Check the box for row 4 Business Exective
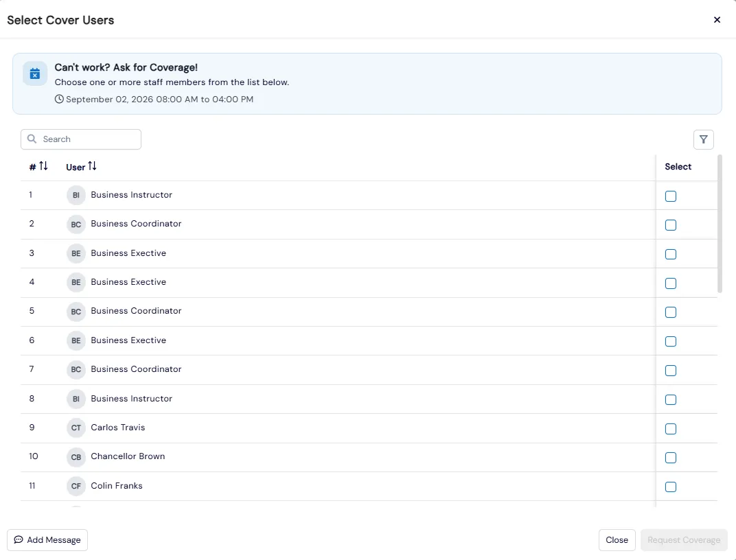This screenshot has height=560, width=736. pyautogui.click(x=671, y=283)
